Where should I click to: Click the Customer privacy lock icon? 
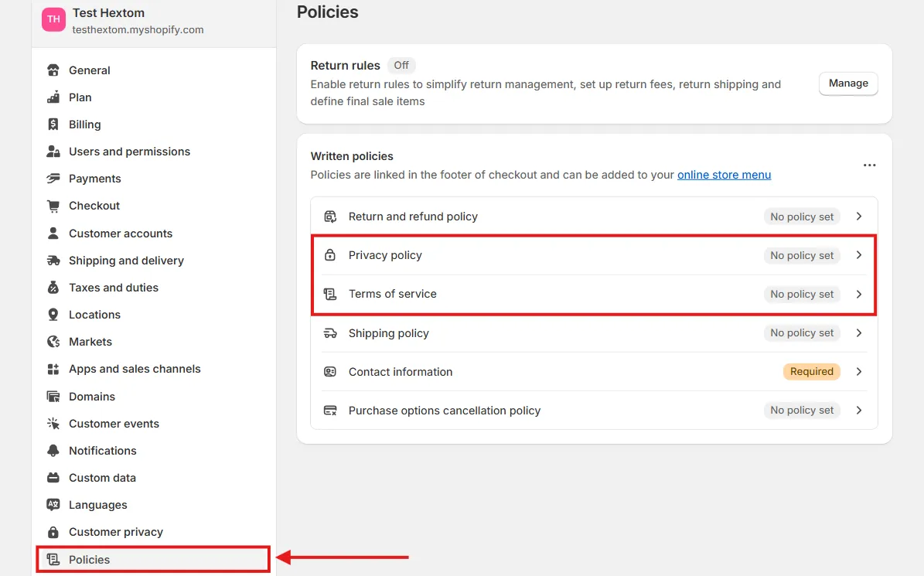point(53,532)
